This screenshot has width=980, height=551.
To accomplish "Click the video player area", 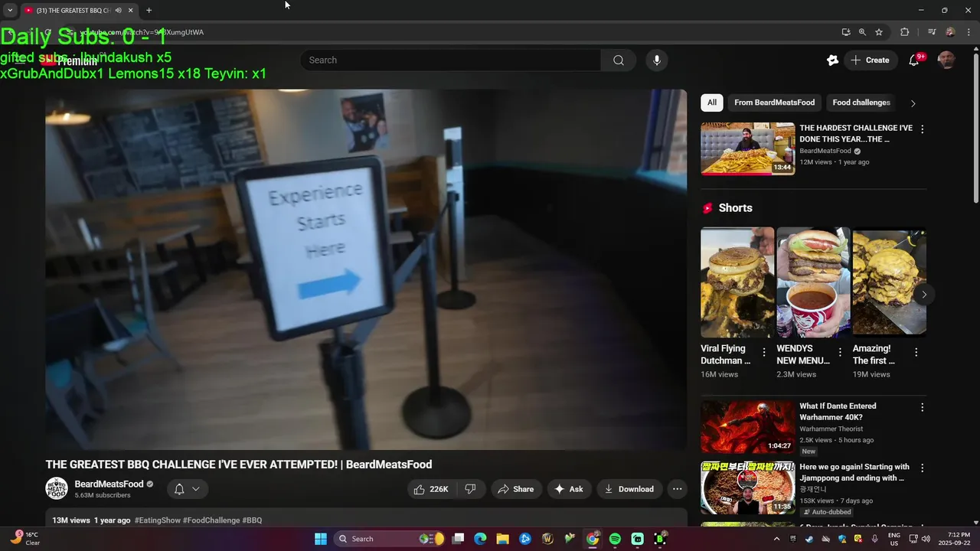I will point(366,269).
